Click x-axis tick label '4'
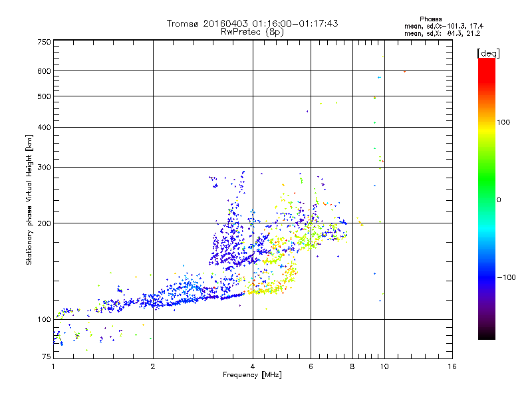The height and width of the screenshot is (399, 532). [253, 366]
